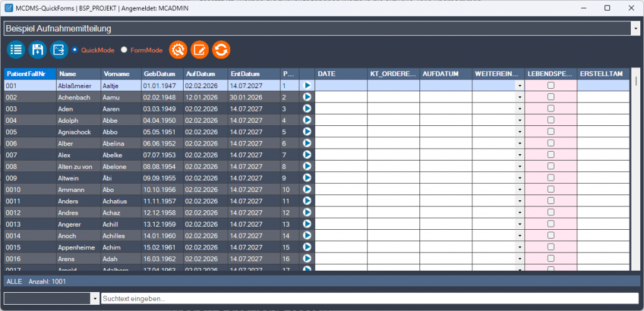The height and width of the screenshot is (311, 644).
Task: Check LEBENDSPE checkbox in row 001
Action: click(551, 85)
